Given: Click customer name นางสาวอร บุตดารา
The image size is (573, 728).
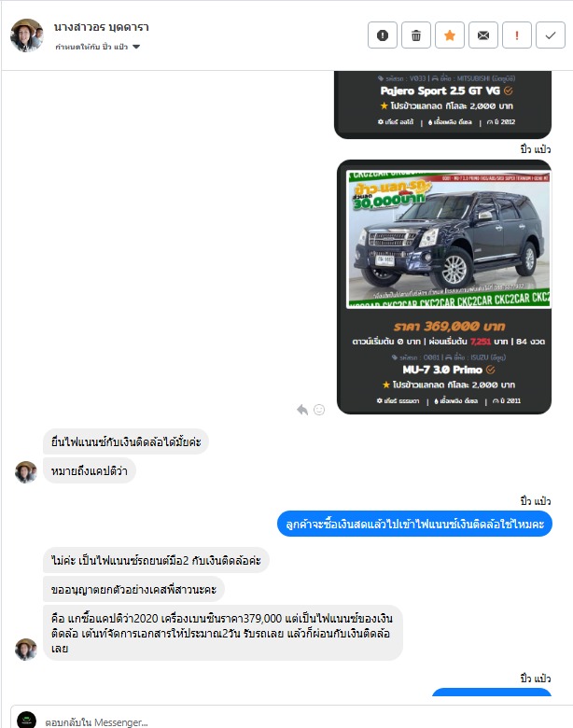Looking at the screenshot, I should [101, 27].
